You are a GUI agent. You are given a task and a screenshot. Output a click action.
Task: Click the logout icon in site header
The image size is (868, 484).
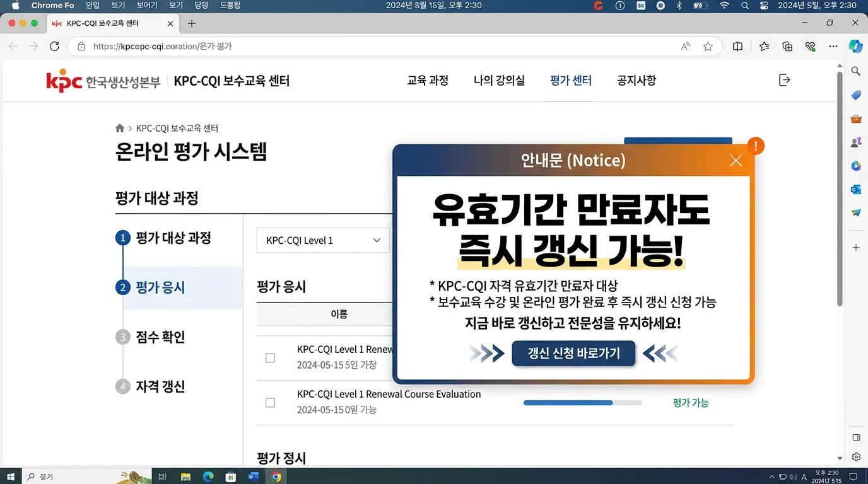click(x=784, y=80)
